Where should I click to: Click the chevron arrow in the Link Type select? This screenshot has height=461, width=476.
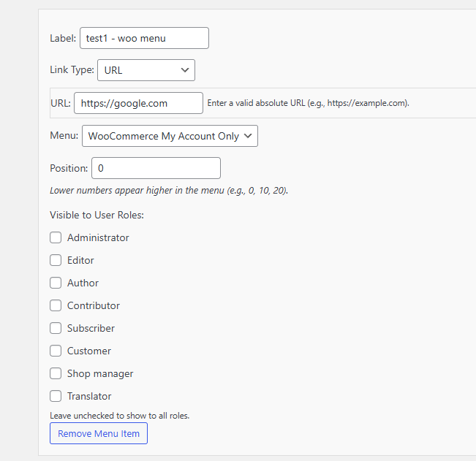pos(185,70)
